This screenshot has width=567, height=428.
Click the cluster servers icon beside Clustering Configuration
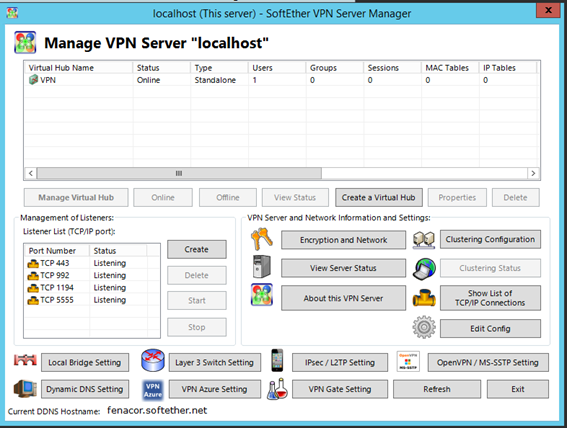click(x=424, y=240)
